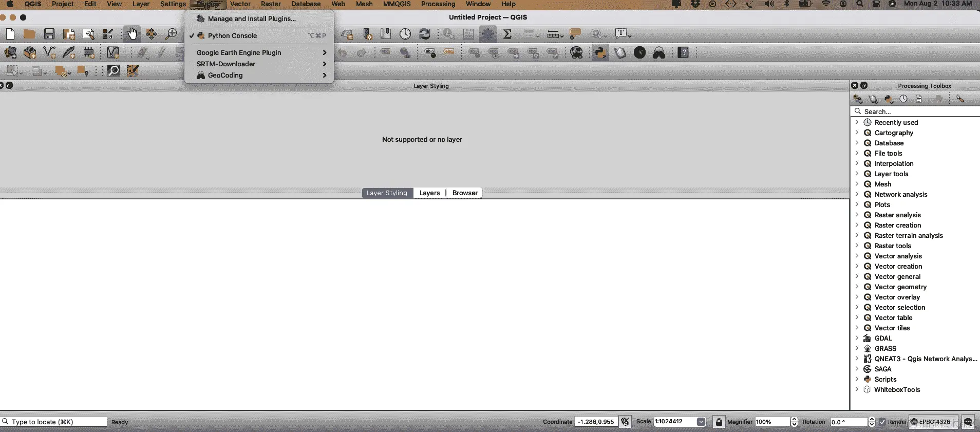
Task: Expand the Raster analysis group
Action: point(857,215)
